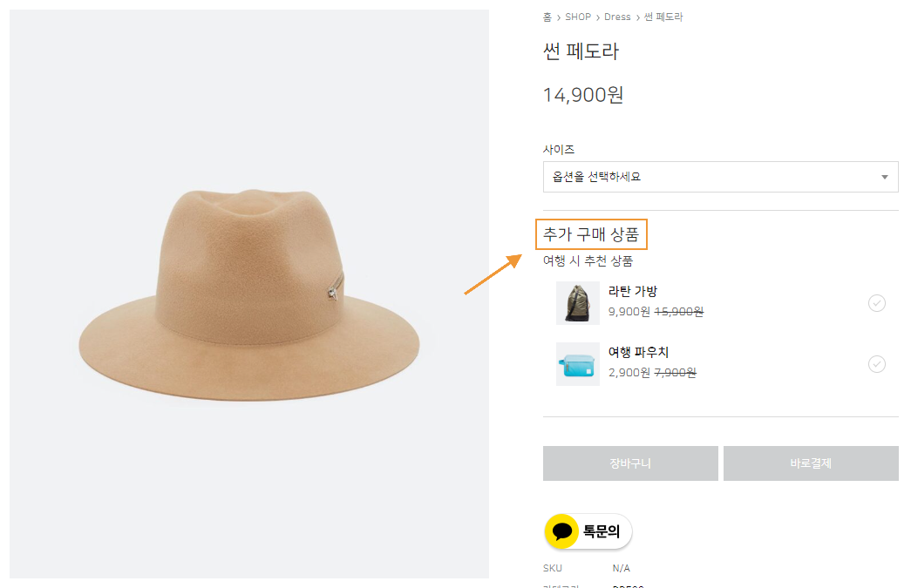This screenshot has height=588, width=911.
Task: Click the 추가 구매 상품 heading
Action: (591, 234)
